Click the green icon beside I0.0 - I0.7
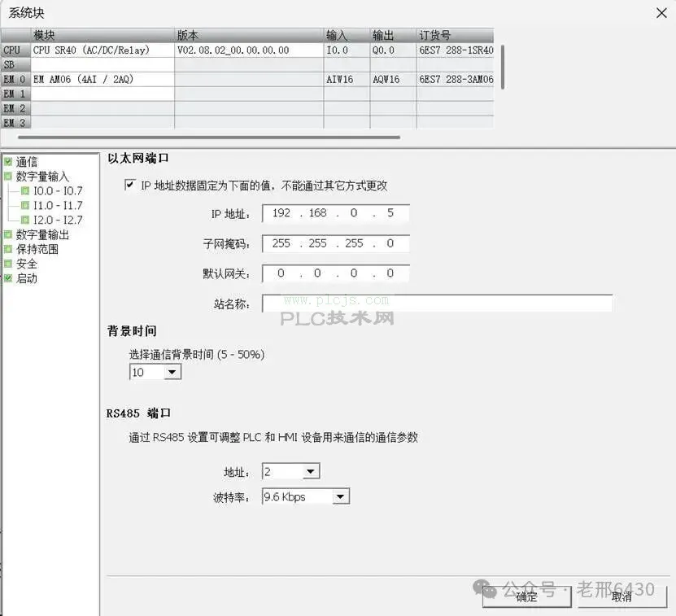This screenshot has height=616, width=676. click(25, 190)
